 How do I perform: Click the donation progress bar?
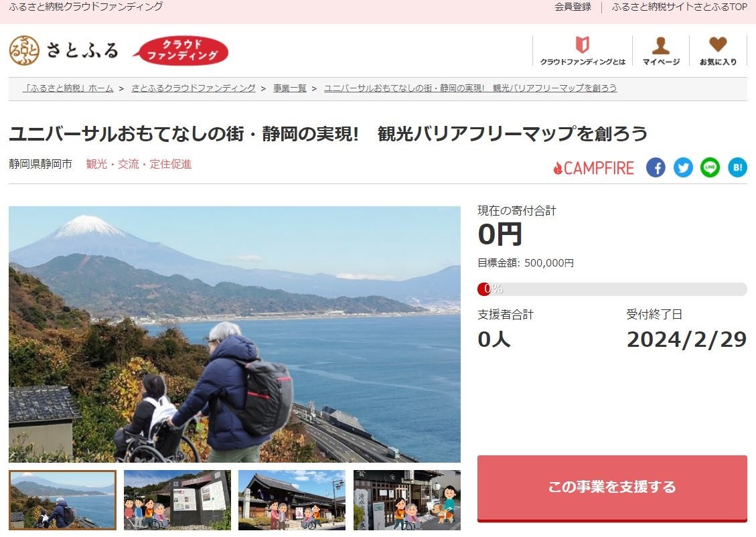click(x=612, y=289)
